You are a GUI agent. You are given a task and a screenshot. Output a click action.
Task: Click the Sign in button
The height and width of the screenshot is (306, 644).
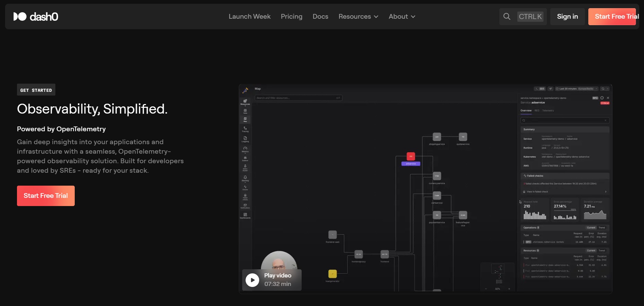pyautogui.click(x=567, y=16)
